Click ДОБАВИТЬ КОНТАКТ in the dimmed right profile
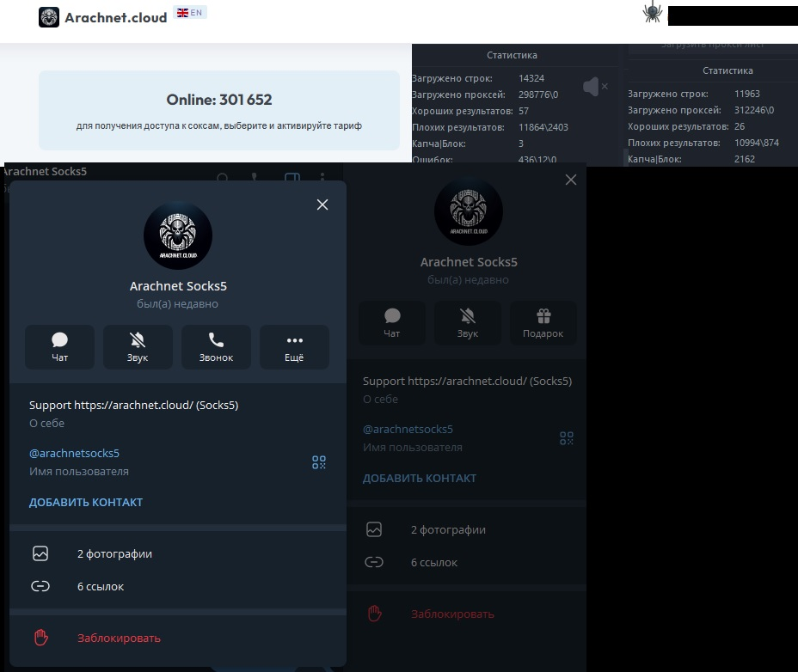Image resolution: width=798 pixels, height=672 pixels. point(420,478)
